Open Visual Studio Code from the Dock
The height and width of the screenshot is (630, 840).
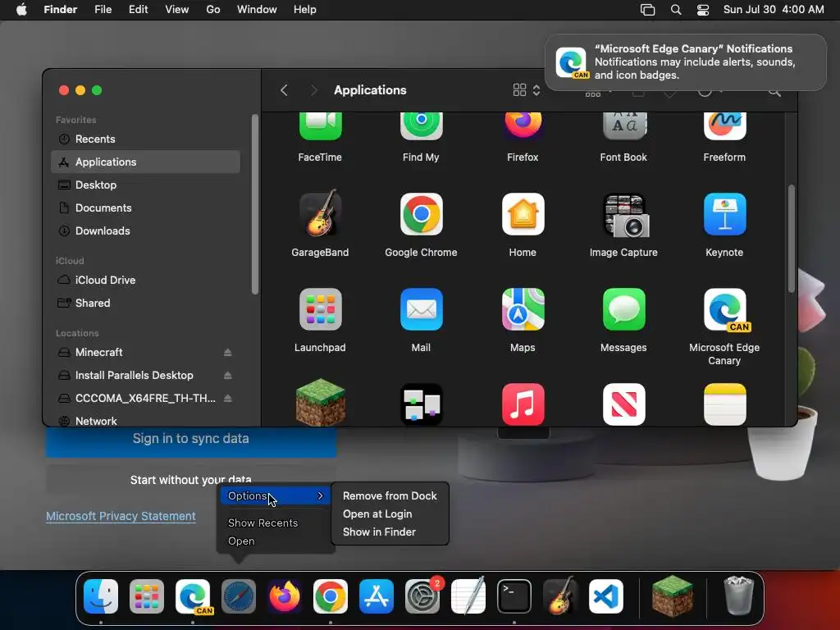click(x=606, y=596)
